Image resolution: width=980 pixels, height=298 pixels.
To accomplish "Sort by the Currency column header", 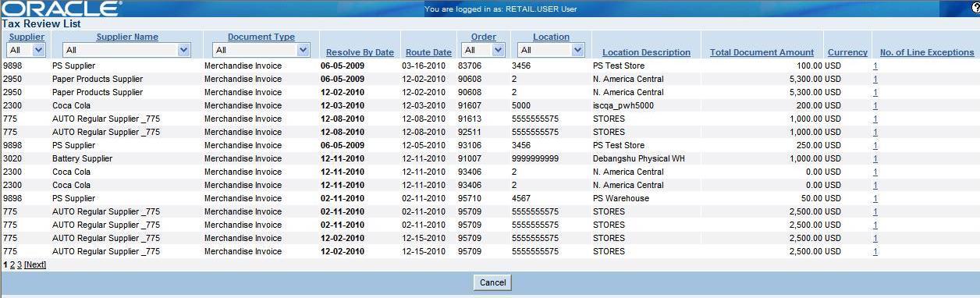I will click(847, 52).
